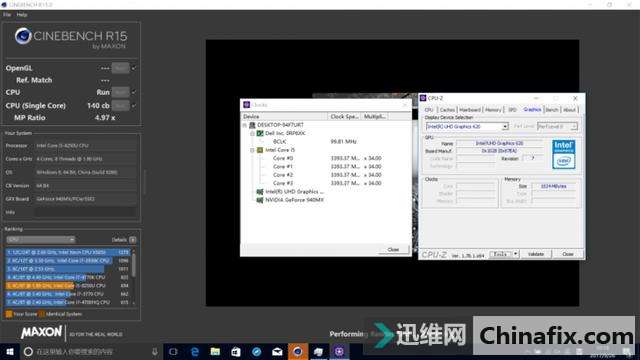The width and height of the screenshot is (640, 360).
Task: Toggle the CPU (Single Core) test checkbox
Action: (x=134, y=105)
